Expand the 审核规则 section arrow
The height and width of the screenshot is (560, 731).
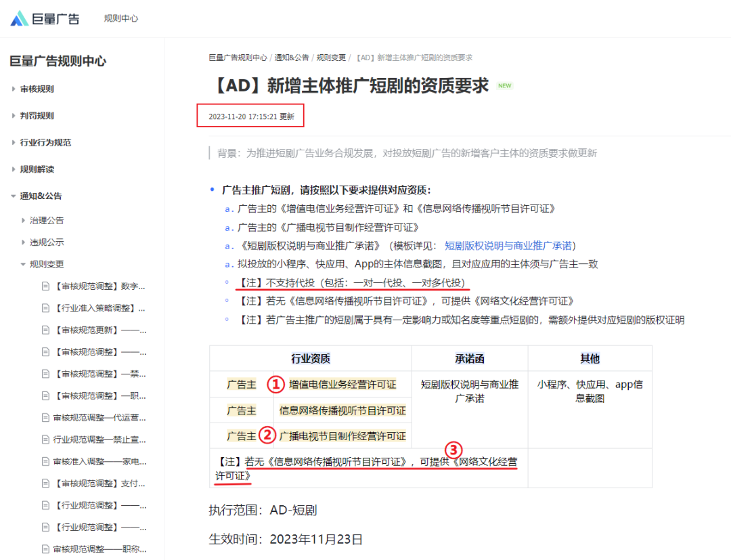point(14,89)
